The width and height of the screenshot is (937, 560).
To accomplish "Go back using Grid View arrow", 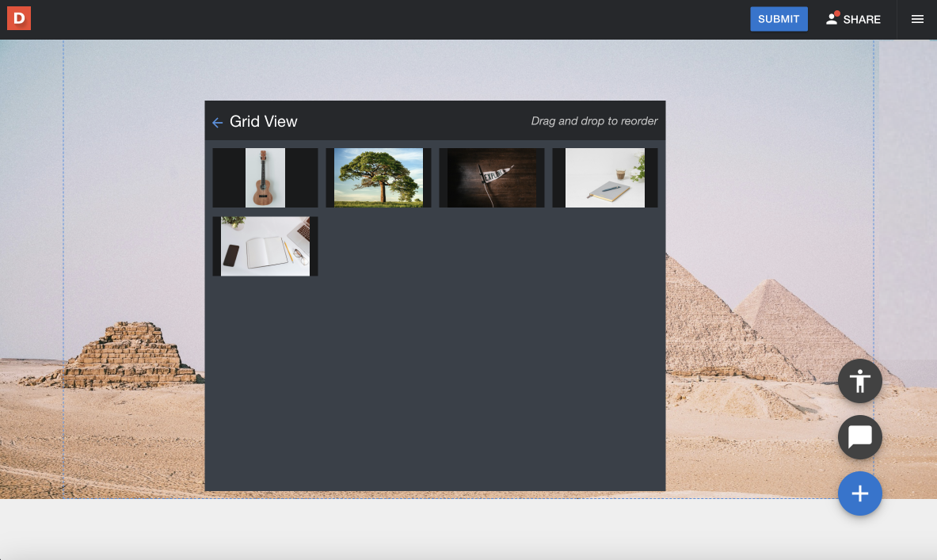I will click(x=218, y=123).
